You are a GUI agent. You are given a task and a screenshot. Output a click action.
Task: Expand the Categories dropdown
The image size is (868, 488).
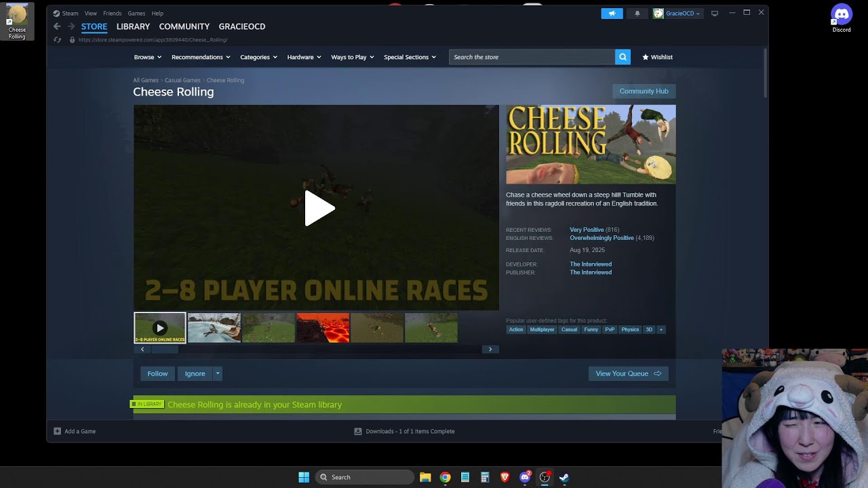pos(258,57)
